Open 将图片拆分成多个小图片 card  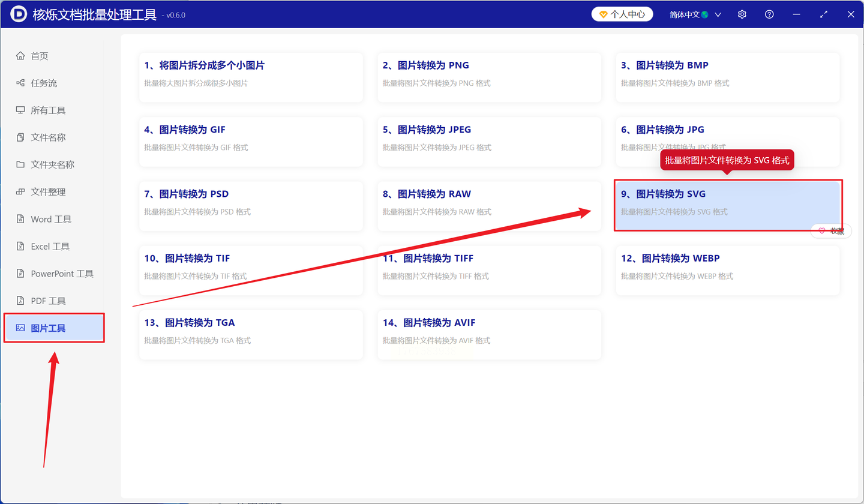pos(251,77)
